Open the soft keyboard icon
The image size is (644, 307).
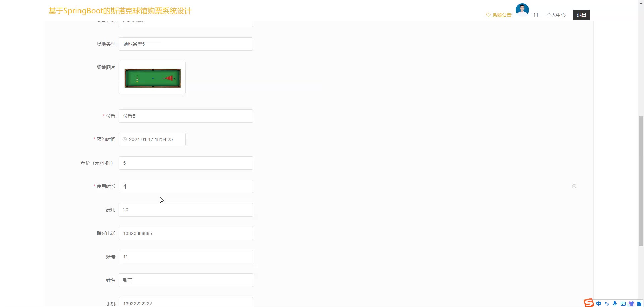(x=623, y=304)
